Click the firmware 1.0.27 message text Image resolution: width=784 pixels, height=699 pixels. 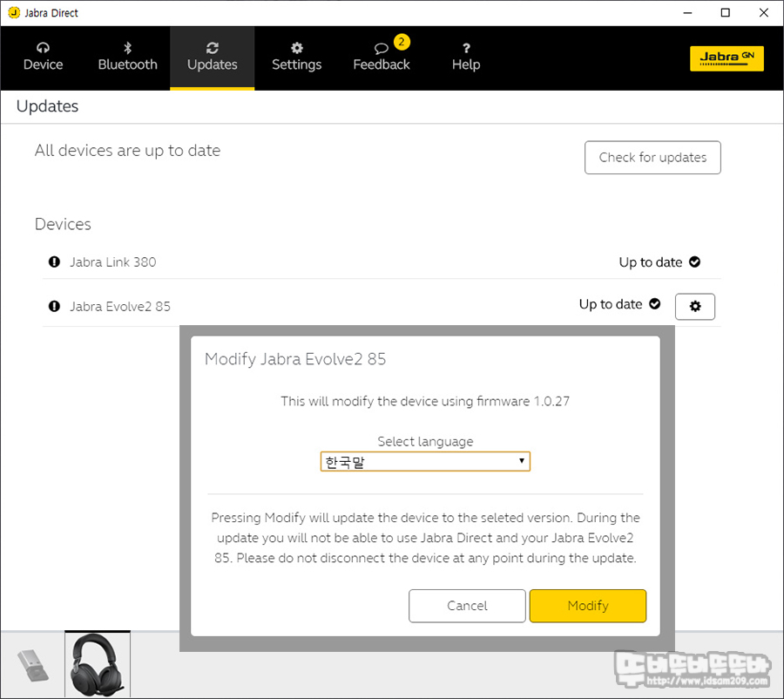425,401
